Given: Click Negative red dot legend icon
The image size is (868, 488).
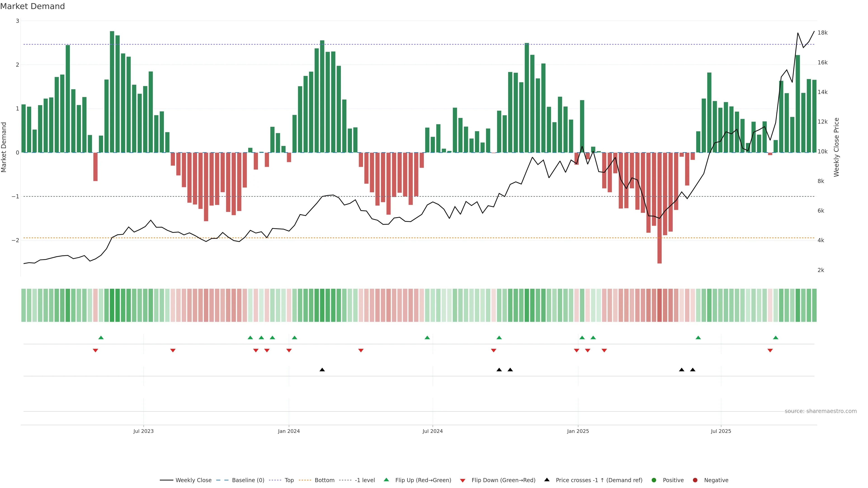Looking at the screenshot, I should click(695, 480).
